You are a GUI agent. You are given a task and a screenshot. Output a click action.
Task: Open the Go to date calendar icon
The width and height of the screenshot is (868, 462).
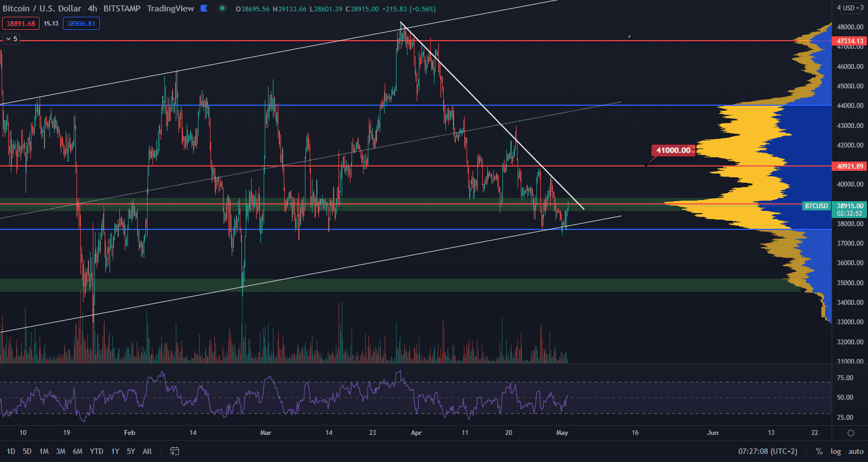pos(174,451)
